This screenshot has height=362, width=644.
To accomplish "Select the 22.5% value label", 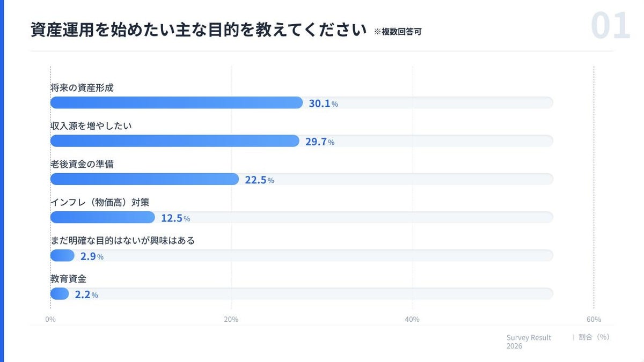I will coord(259,180).
